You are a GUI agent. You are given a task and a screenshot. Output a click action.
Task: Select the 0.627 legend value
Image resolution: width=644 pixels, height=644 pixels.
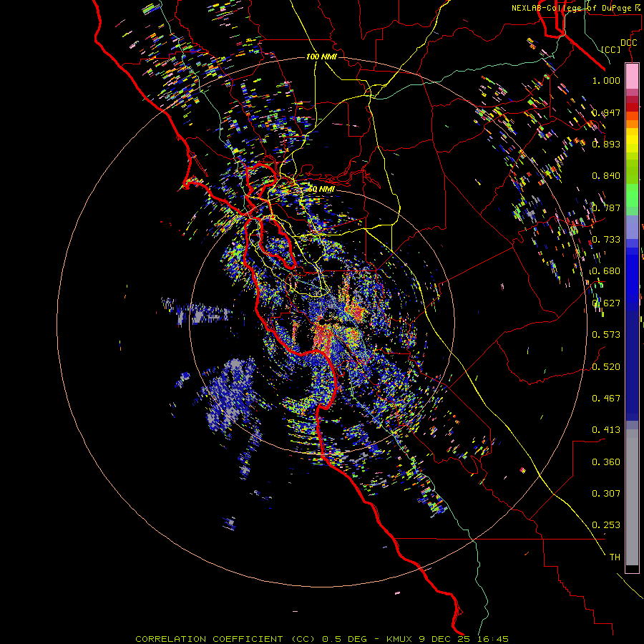click(x=606, y=303)
